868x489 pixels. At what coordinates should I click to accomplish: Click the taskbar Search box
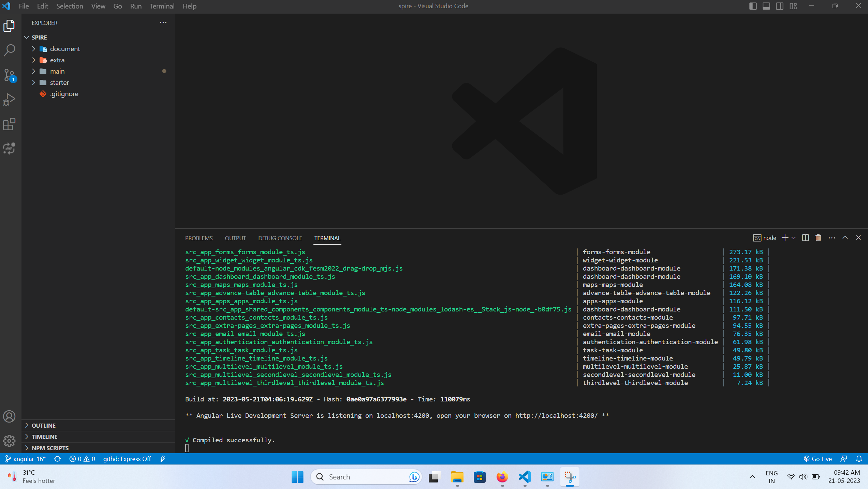[x=366, y=477]
